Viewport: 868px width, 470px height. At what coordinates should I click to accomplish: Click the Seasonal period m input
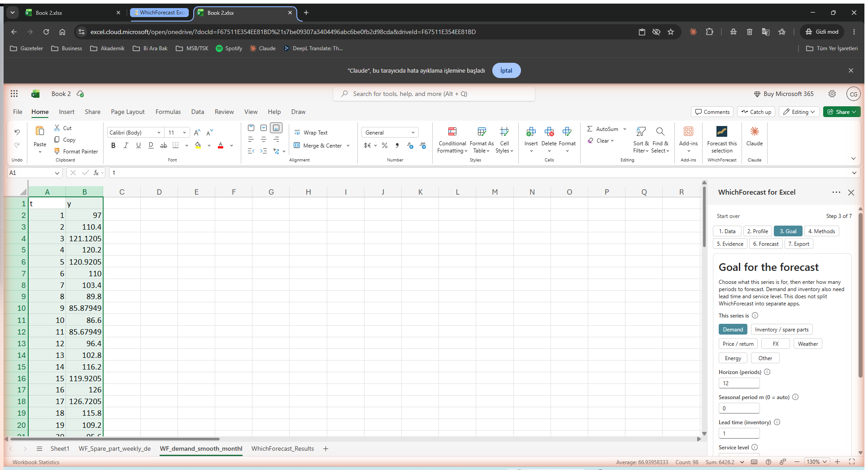(x=739, y=408)
